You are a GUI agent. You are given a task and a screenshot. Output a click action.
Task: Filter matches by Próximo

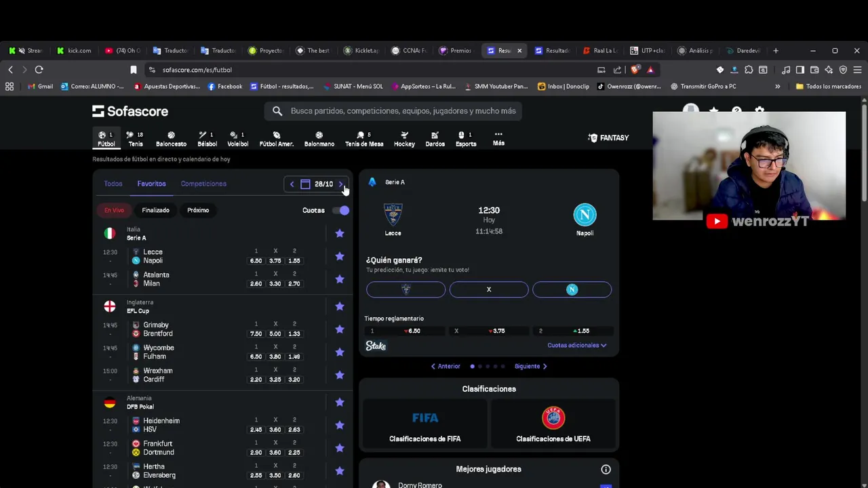click(x=198, y=210)
